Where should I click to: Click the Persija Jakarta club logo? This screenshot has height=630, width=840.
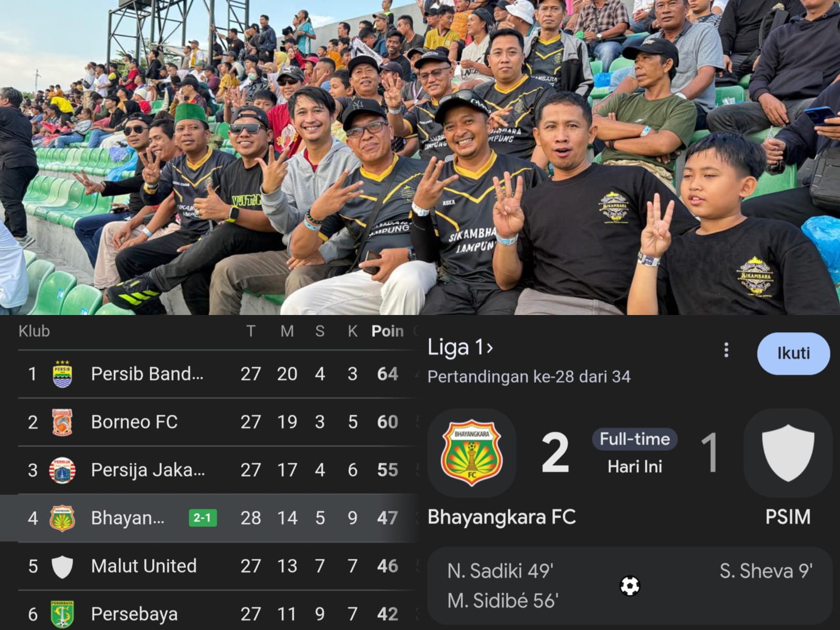pyautogui.click(x=62, y=470)
